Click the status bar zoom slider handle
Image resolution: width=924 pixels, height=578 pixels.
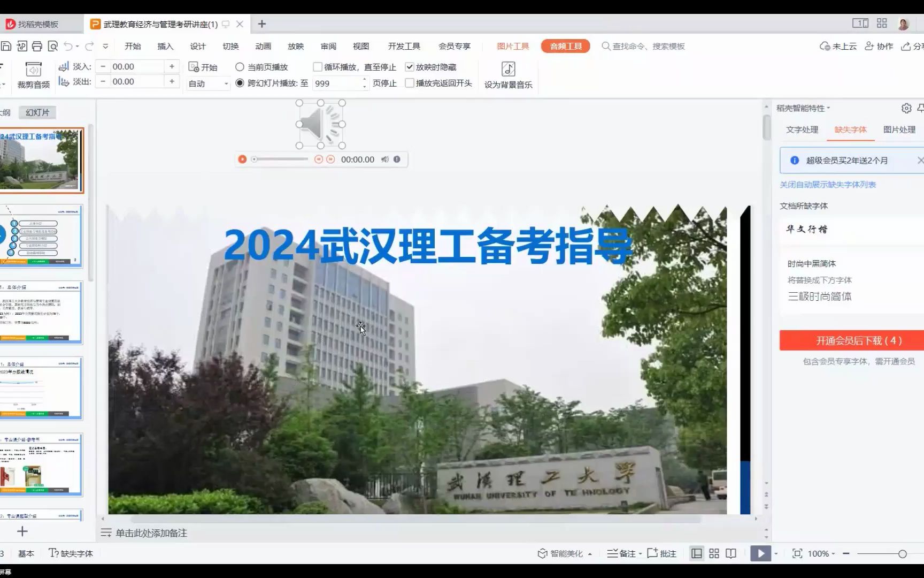click(903, 554)
